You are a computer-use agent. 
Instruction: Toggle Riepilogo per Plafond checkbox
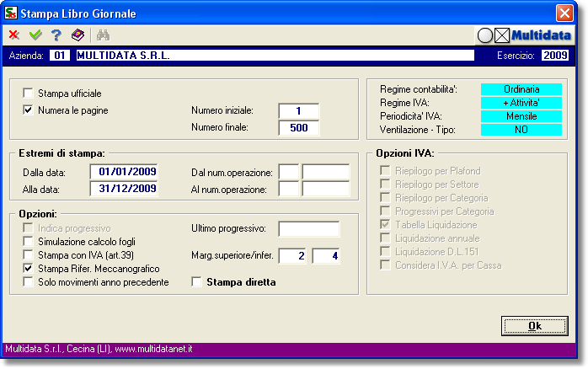pyautogui.click(x=385, y=171)
